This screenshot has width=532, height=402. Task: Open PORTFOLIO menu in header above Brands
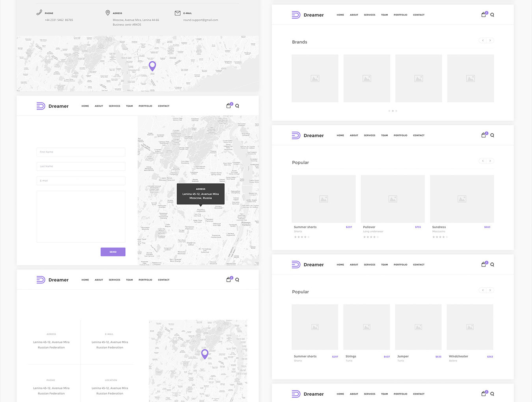coord(400,15)
